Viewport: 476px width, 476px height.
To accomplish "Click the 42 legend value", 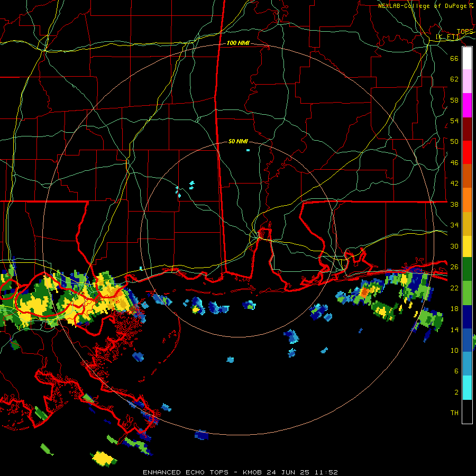I will 454,184.
